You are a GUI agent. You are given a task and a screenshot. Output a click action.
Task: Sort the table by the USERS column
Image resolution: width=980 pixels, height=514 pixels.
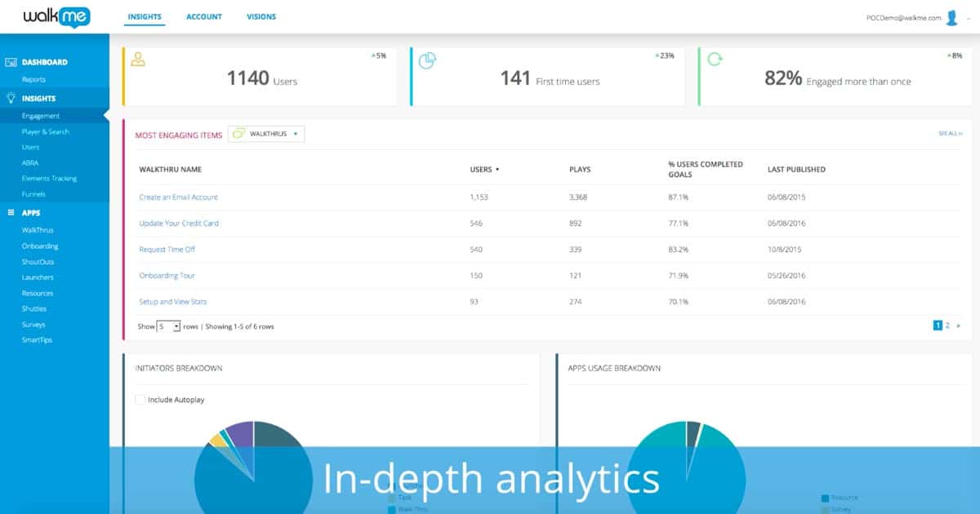[484, 170]
